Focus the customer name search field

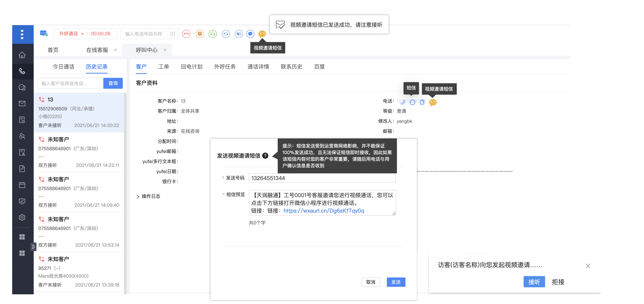point(70,83)
